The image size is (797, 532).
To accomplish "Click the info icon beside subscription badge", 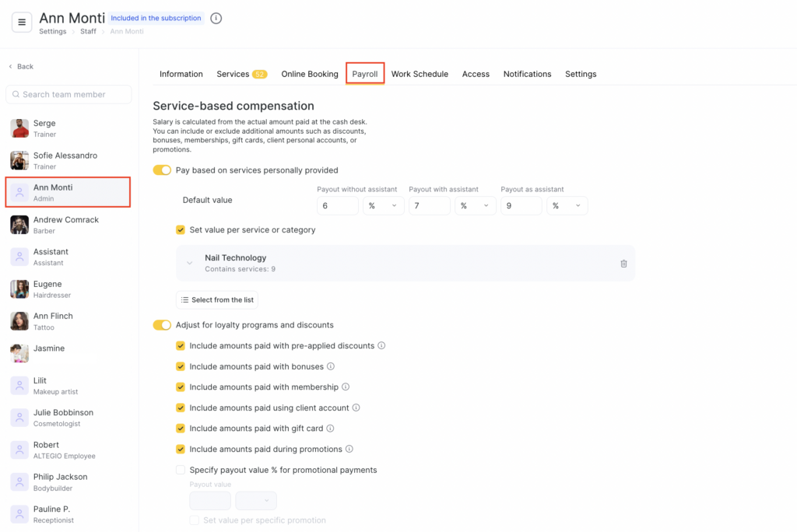I will [x=216, y=18].
